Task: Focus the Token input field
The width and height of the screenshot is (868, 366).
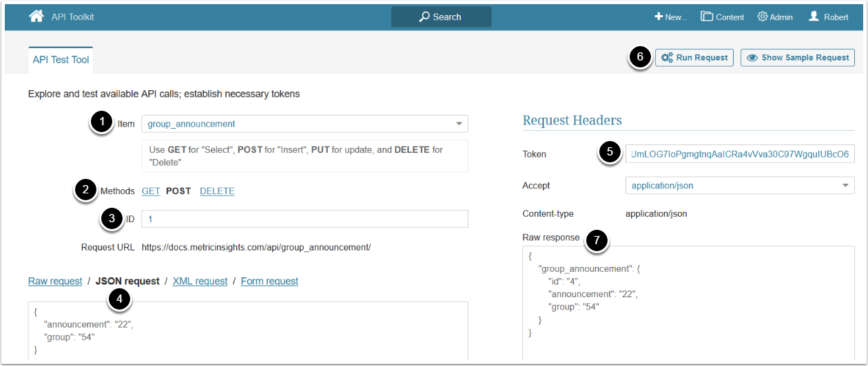Action: [739, 154]
